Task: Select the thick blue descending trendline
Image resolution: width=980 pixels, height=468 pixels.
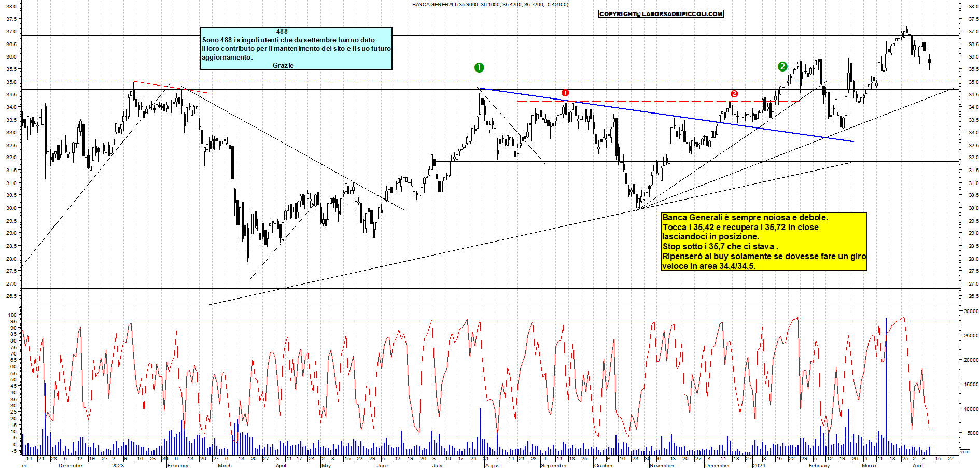Action: click(667, 115)
